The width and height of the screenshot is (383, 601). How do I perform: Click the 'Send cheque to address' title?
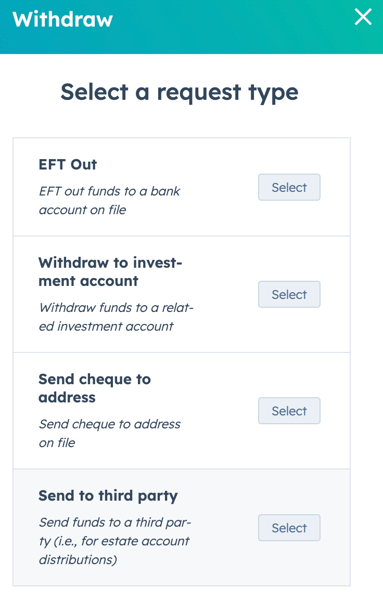(94, 388)
